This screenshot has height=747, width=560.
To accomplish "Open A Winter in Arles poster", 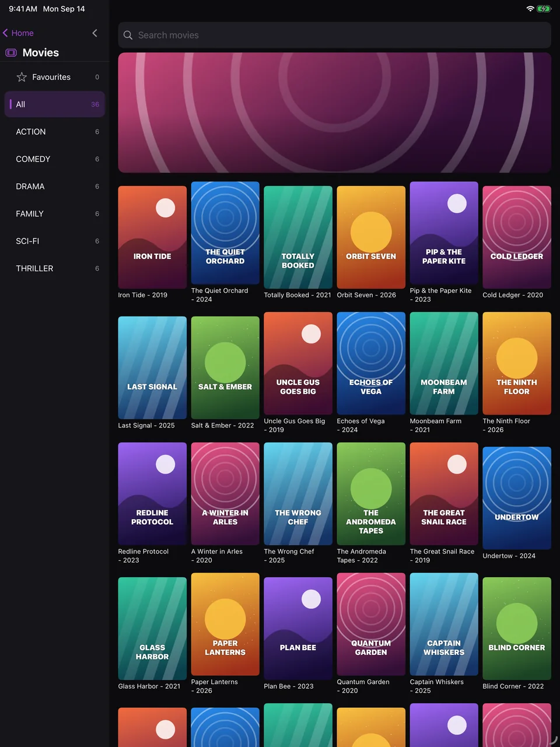I will [225, 494].
